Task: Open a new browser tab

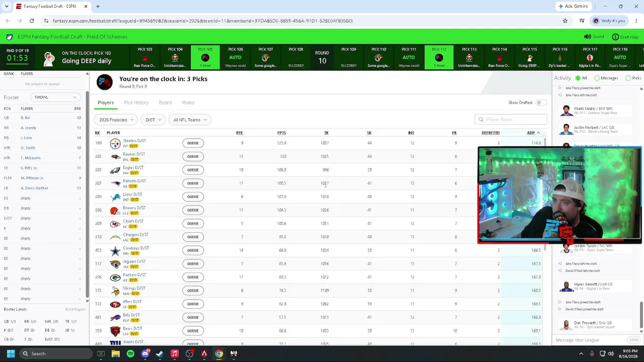Action: [98, 7]
